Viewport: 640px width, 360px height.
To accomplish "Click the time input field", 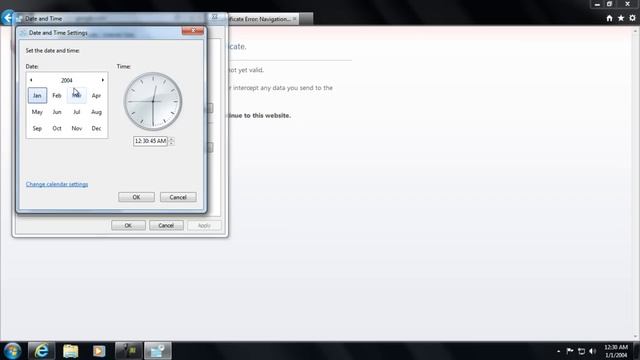I will click(x=150, y=141).
